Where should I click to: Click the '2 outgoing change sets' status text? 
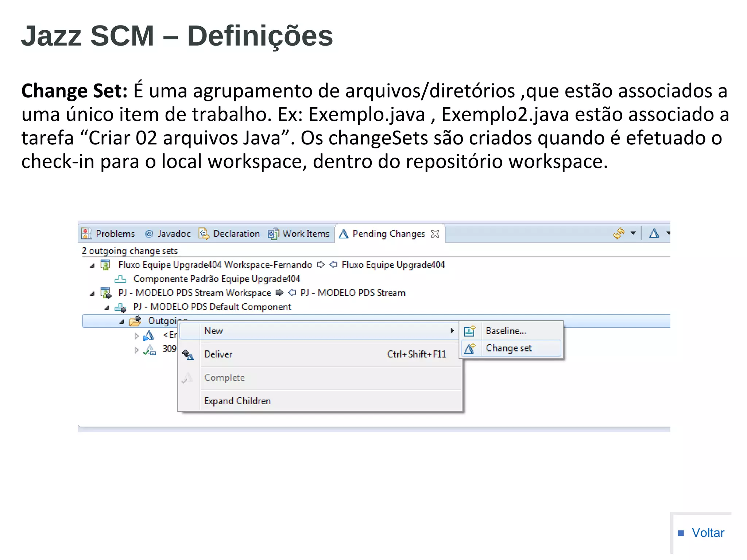pyautogui.click(x=129, y=251)
